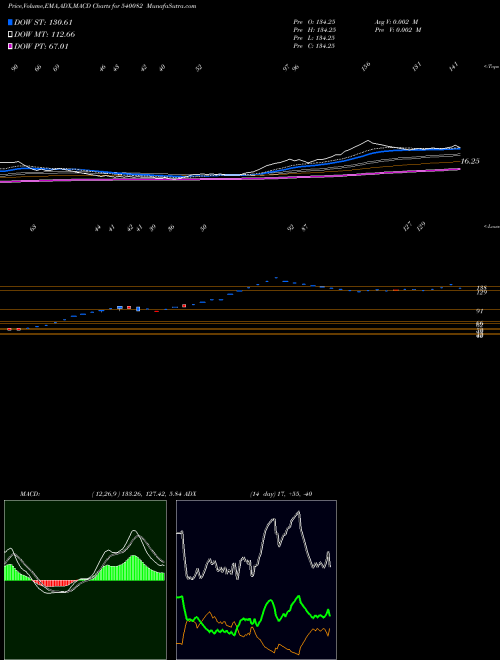Viewport: 500px width, 660px height.
Task: Click the 'Pre O: 134.25' value
Action: tap(314, 22)
